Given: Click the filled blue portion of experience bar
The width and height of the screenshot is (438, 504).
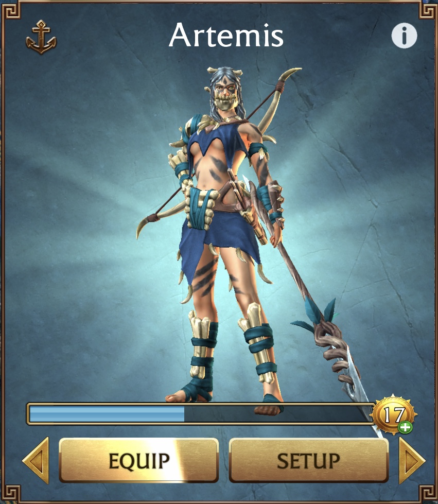Looking at the screenshot, I should [107, 414].
